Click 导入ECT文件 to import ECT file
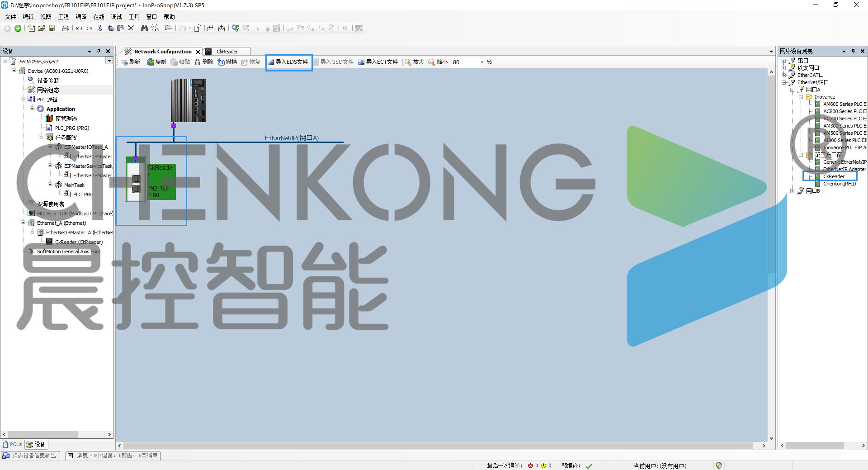Screen dimensions: 868x470 (x=378, y=62)
